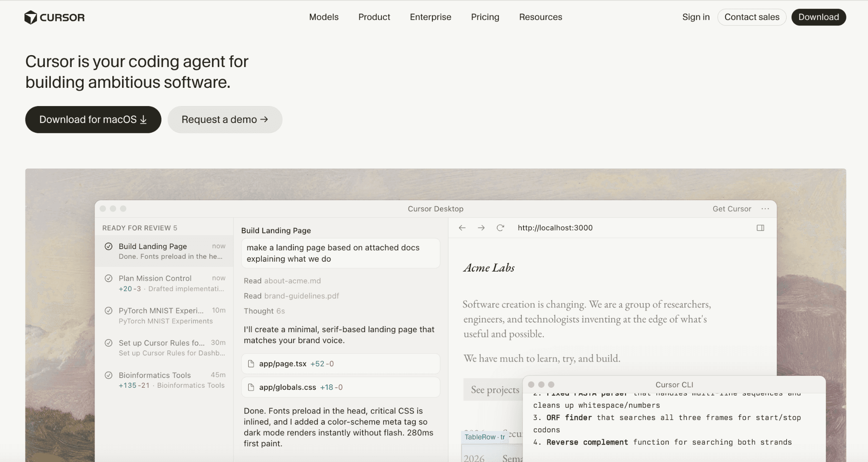Open the Resources menu

pyautogui.click(x=541, y=17)
